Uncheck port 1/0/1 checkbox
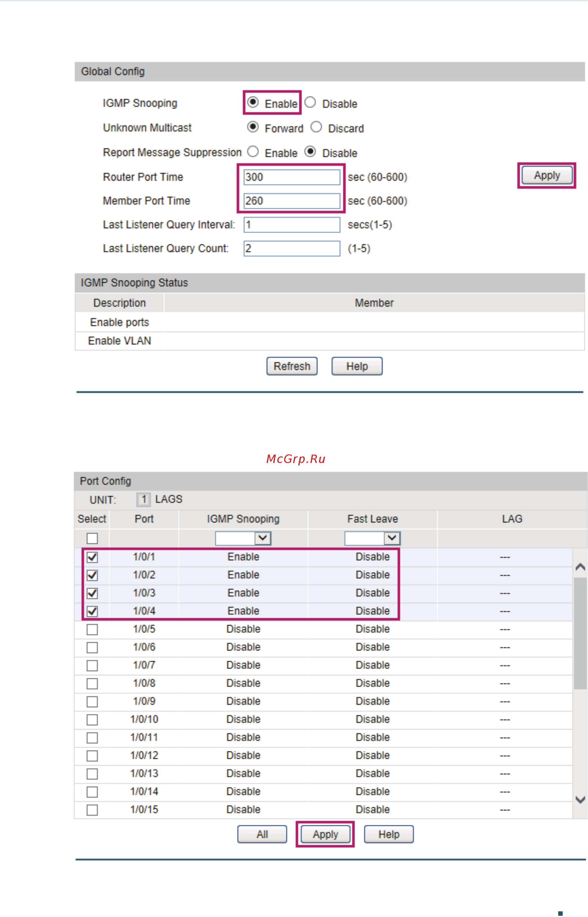 point(92,557)
